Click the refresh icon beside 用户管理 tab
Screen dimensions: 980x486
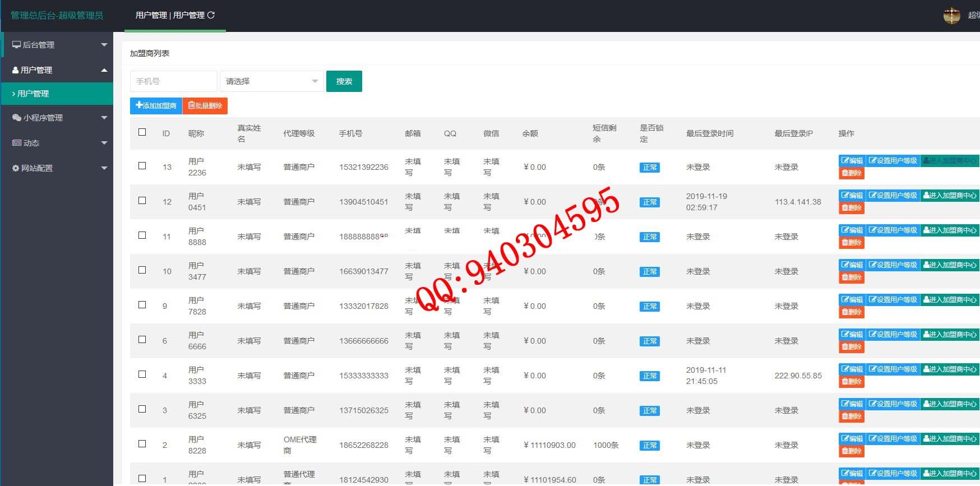tap(211, 15)
